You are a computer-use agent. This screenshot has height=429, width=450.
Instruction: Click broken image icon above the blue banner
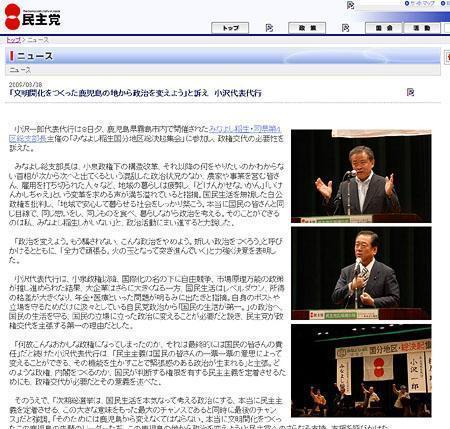pyautogui.click(x=350, y=5)
